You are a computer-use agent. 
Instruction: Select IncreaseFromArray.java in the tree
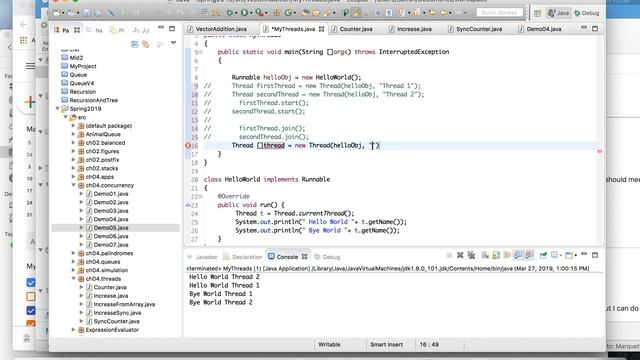124,304
